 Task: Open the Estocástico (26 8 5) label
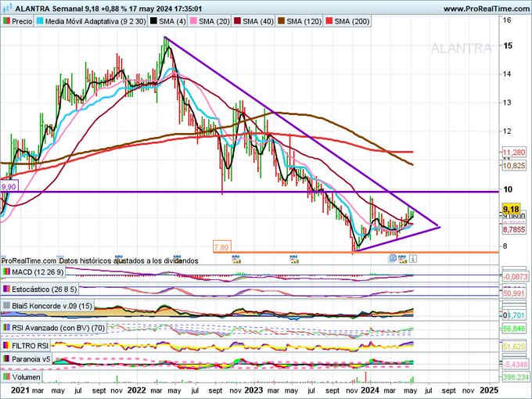tap(45, 289)
